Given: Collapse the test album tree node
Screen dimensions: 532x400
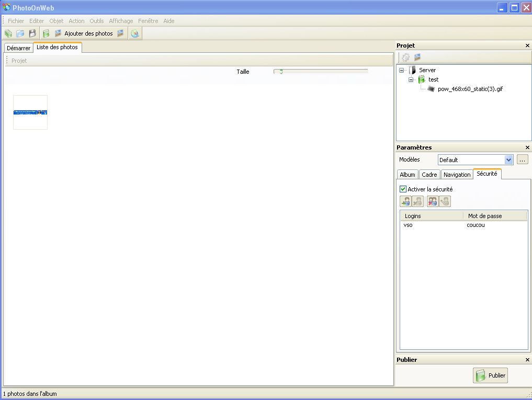Looking at the screenshot, I should coord(411,79).
